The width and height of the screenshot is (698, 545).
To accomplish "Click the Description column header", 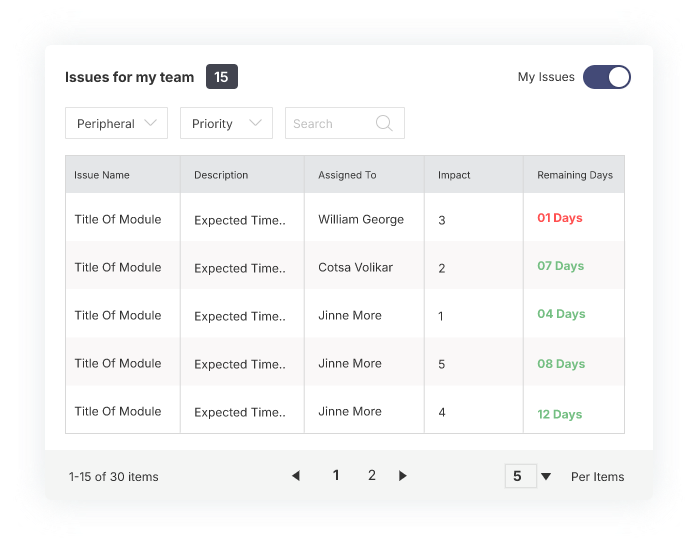I will coord(221,175).
